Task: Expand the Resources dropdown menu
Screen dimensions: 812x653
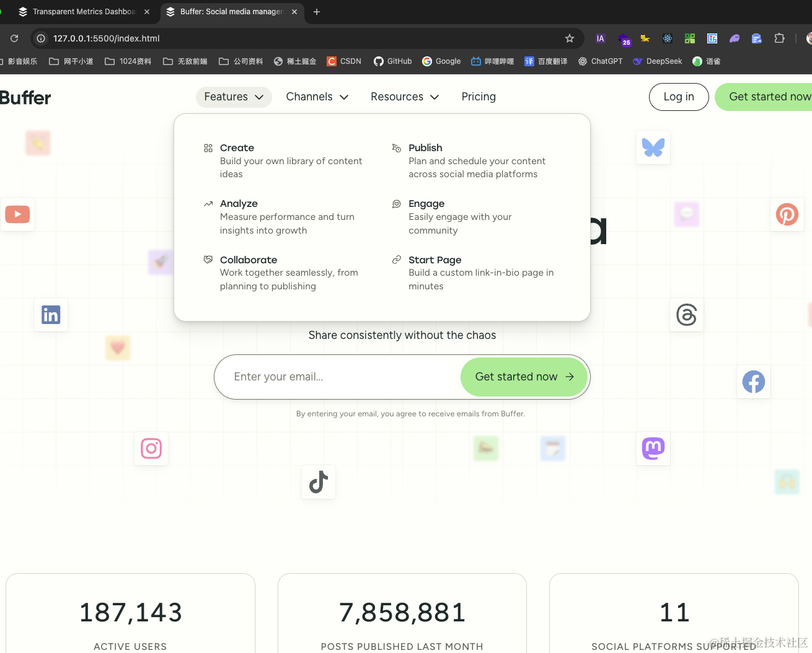Action: (404, 97)
